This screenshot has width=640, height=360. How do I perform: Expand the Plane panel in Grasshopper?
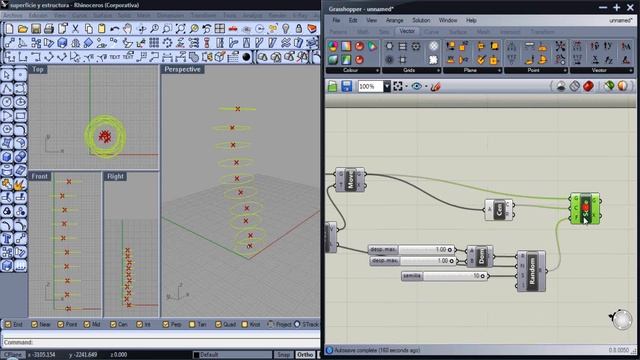pyautogui.click(x=499, y=71)
